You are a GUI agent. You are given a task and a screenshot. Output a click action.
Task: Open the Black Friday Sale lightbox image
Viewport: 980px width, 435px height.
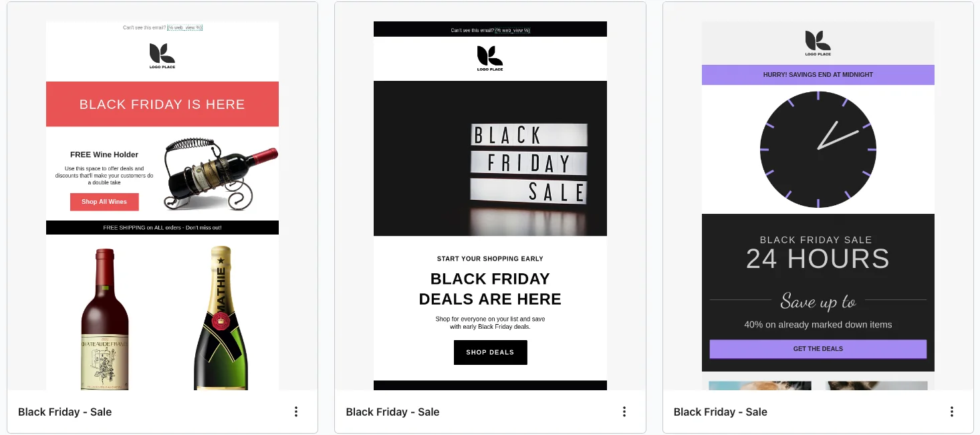490,158
